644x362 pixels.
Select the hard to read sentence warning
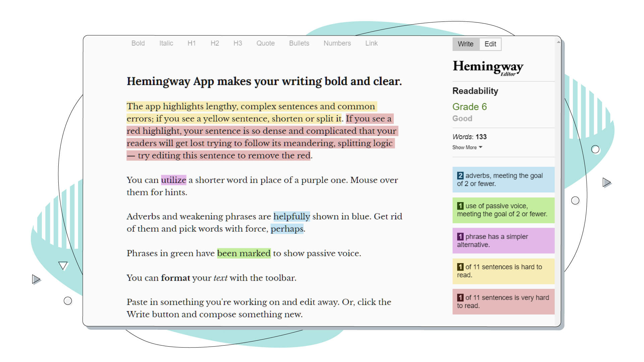coord(503,271)
